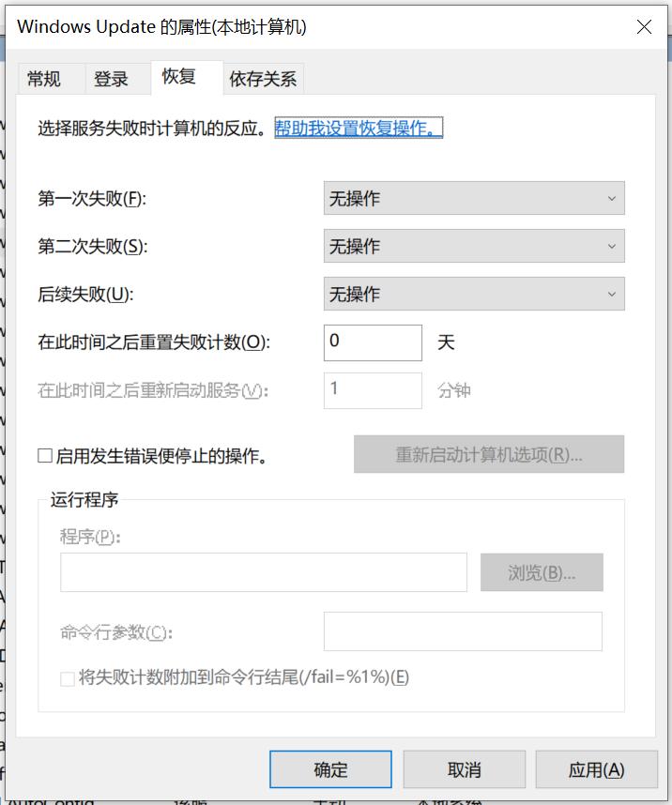The height and width of the screenshot is (805, 672).
Task: Open the 第一次失败 dropdown
Action: coord(474,198)
